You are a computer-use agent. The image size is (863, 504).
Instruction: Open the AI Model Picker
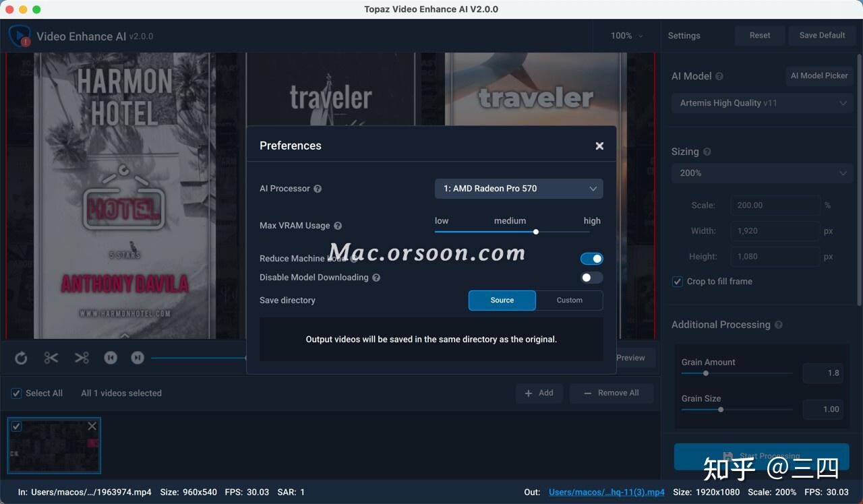[x=819, y=76]
